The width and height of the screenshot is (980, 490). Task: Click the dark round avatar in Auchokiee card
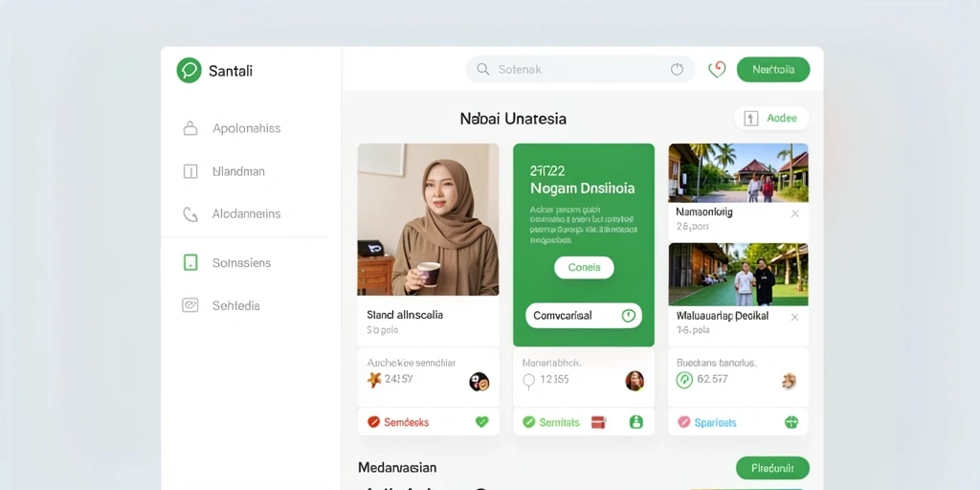(479, 381)
